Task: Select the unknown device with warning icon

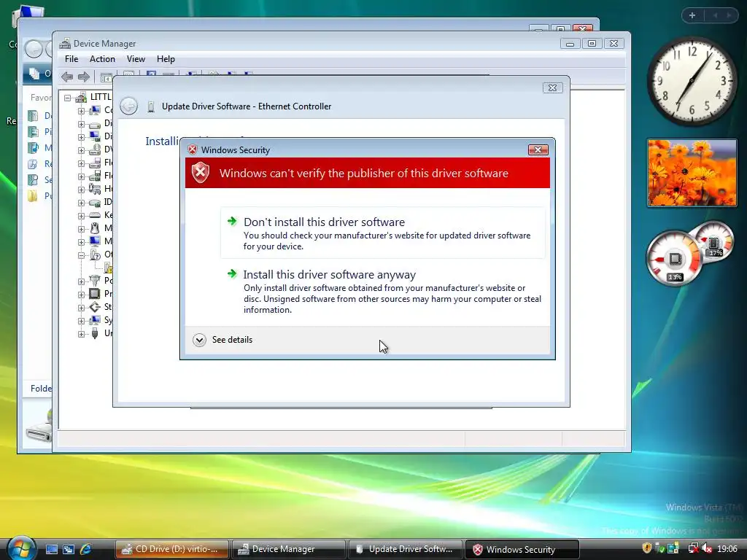Action: 108,267
